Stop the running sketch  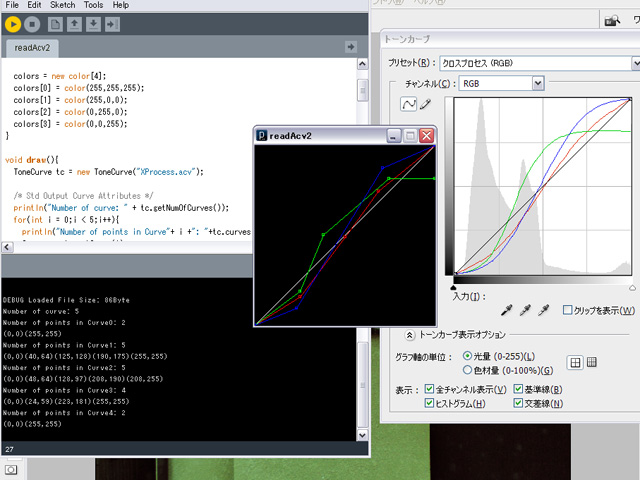32,24
